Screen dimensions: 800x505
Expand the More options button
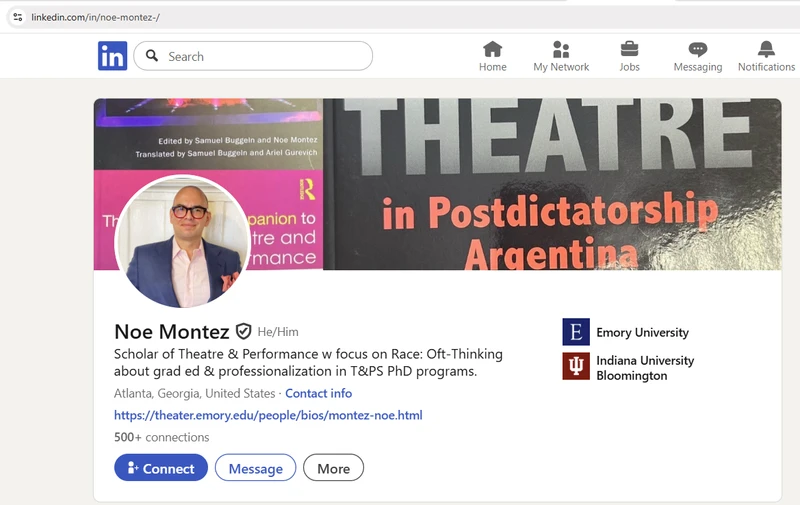[333, 468]
